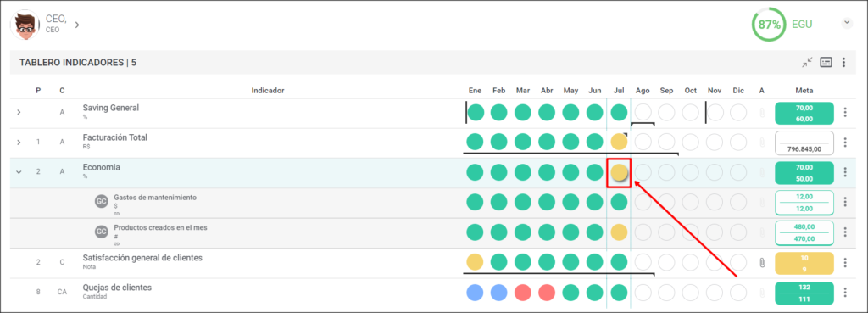Click GC avatar on Gastos de mantenimiento

pos(102,202)
